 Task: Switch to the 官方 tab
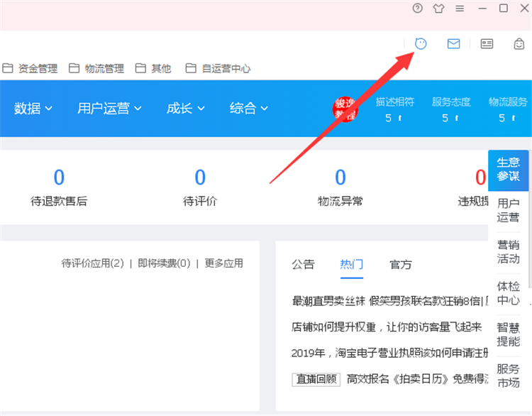[x=401, y=264]
